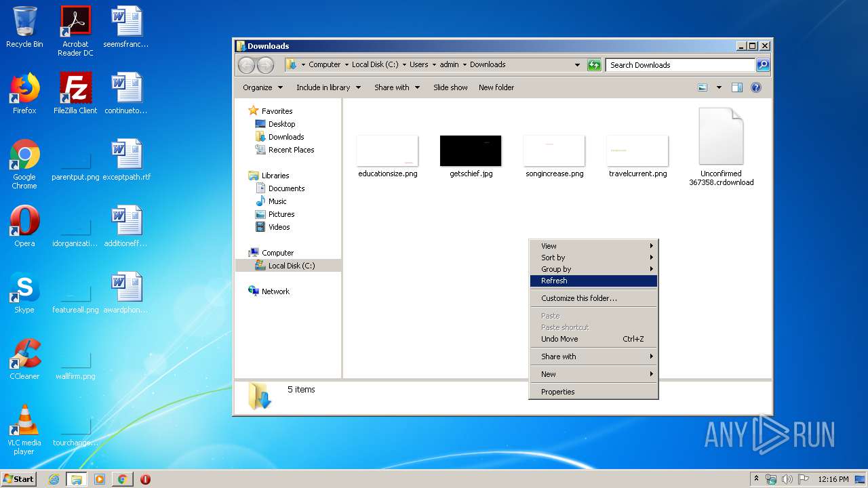Show the preview pane
Screen dimensions: 868x488
737,87
